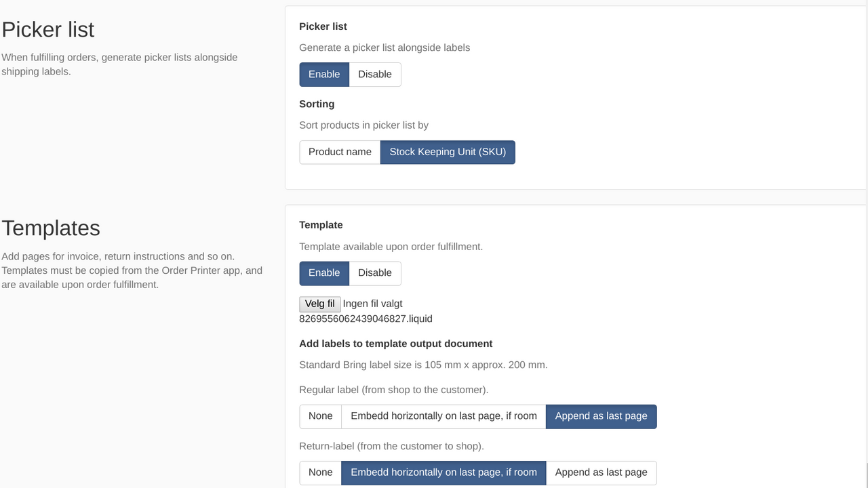Image resolution: width=868 pixels, height=488 pixels.
Task: Click the Velg fil upload button
Action: click(x=319, y=303)
